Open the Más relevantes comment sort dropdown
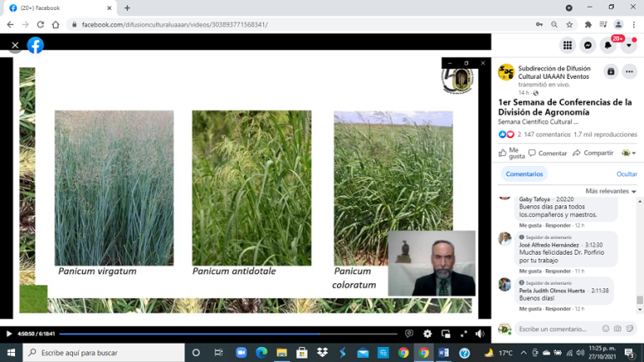Viewport: 644px width, 362px height. point(610,191)
